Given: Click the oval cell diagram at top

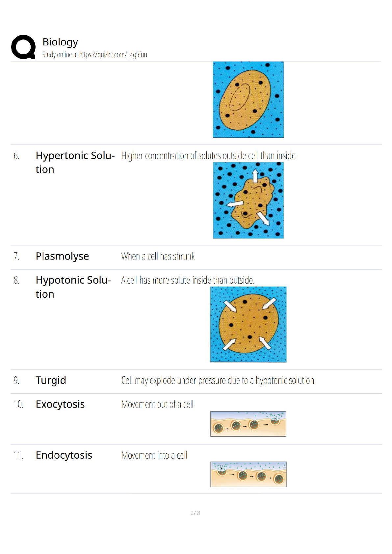Looking at the screenshot, I should 248,100.
